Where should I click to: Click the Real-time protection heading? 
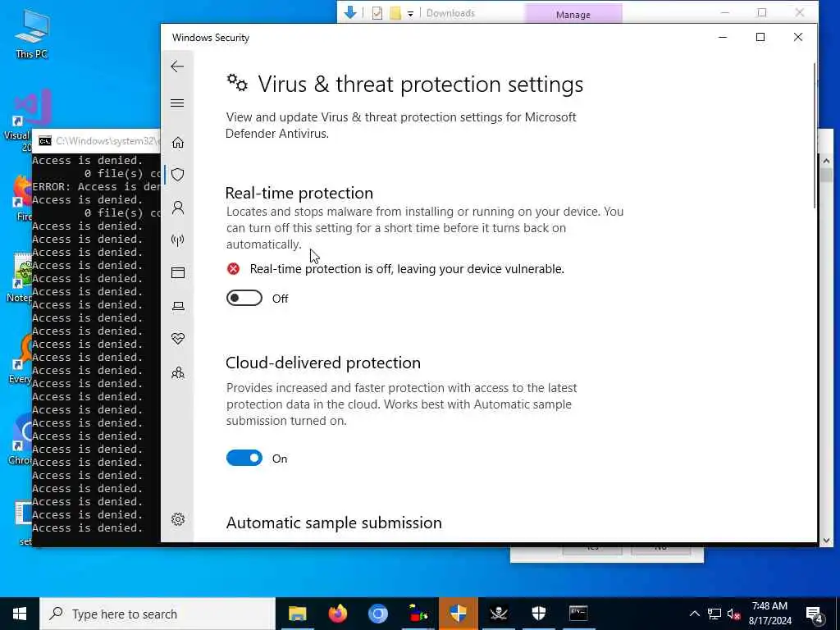299,193
